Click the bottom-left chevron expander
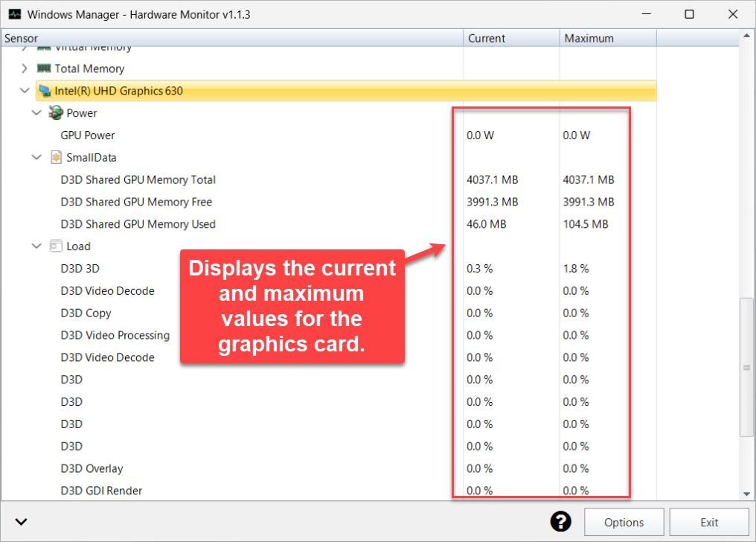 22,522
